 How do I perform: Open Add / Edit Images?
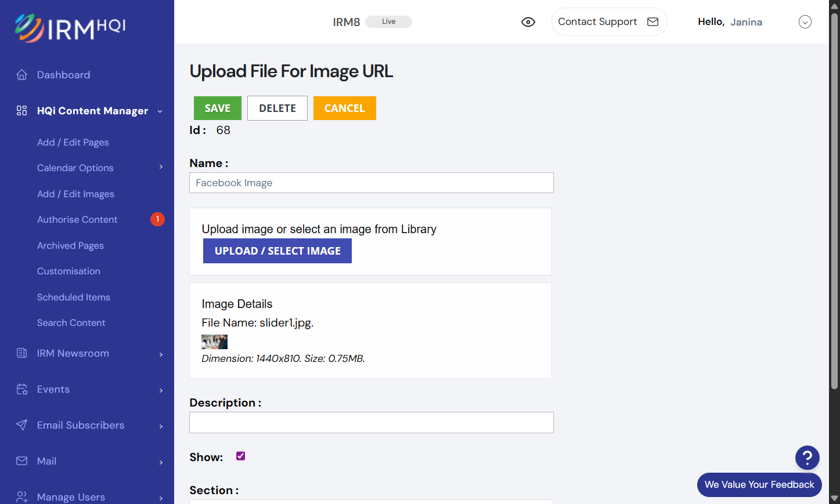click(75, 194)
